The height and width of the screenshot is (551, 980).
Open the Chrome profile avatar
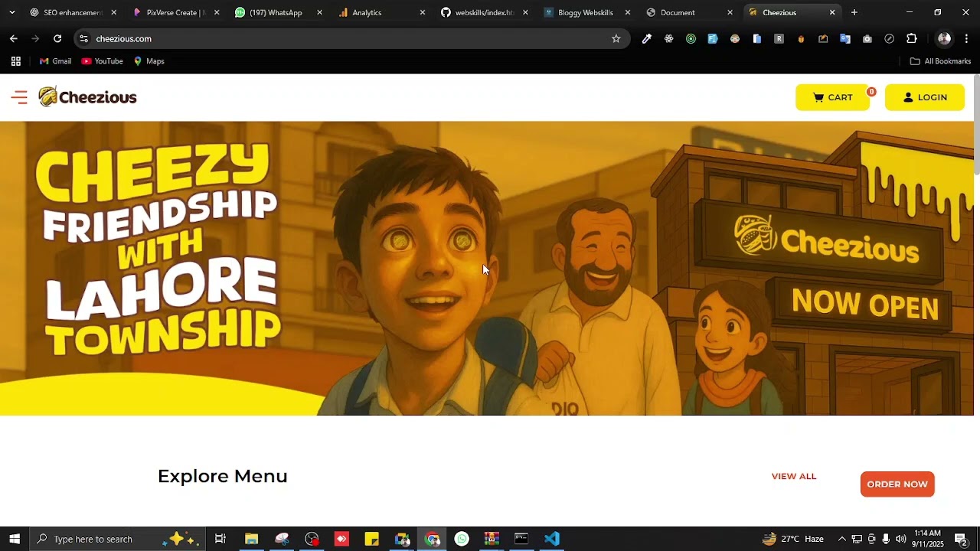point(945,38)
